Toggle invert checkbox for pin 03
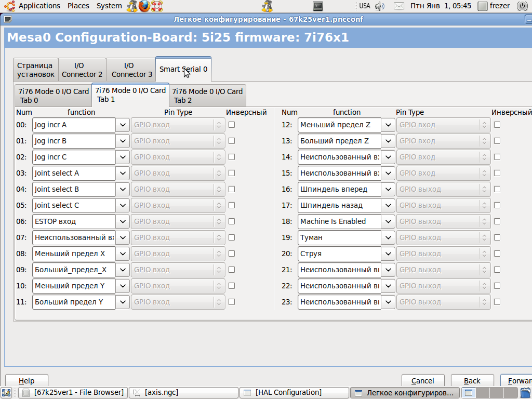The image size is (532, 399). pyautogui.click(x=232, y=173)
